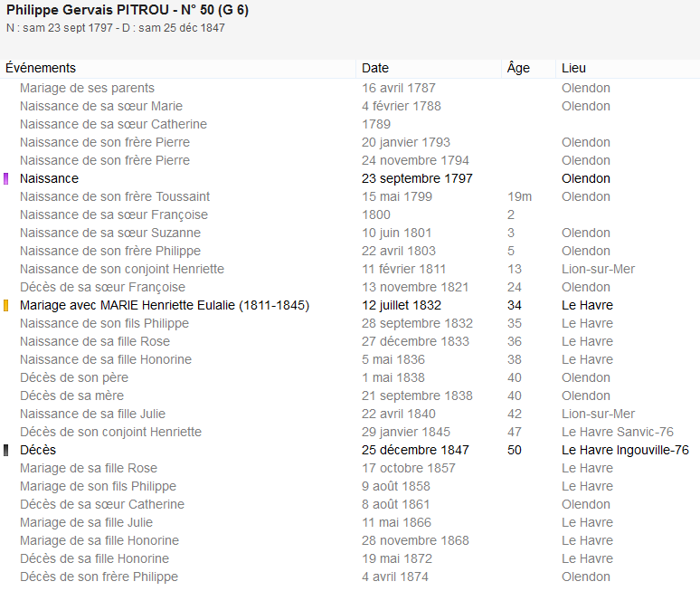700x591 pixels.
Task: Click the date 28 novembre 1868
Action: (415, 540)
